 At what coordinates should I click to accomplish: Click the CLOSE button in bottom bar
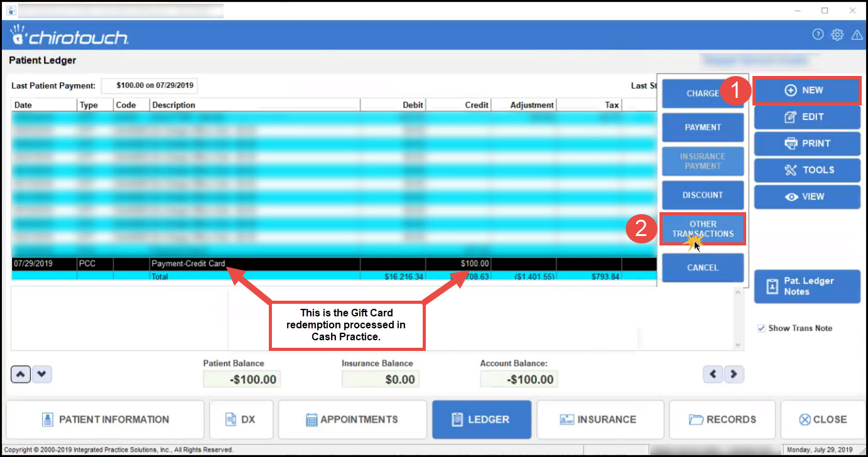pyautogui.click(x=824, y=419)
